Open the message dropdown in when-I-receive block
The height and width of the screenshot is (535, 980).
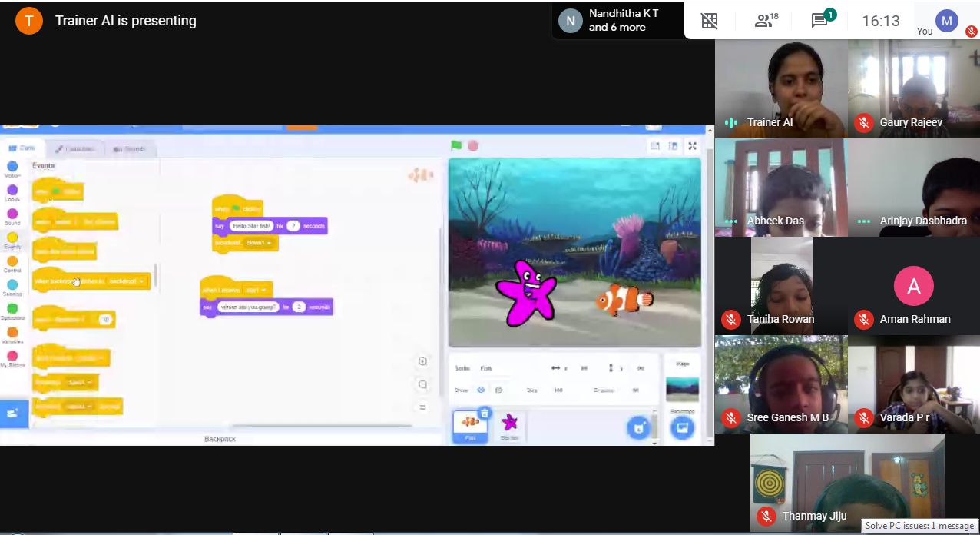tap(257, 288)
